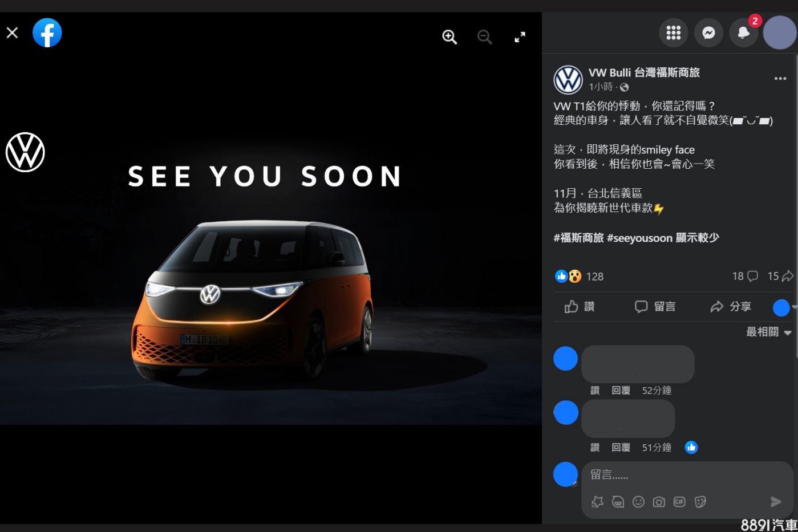
Task: Open the post options three-dot menu
Action: pos(780,79)
